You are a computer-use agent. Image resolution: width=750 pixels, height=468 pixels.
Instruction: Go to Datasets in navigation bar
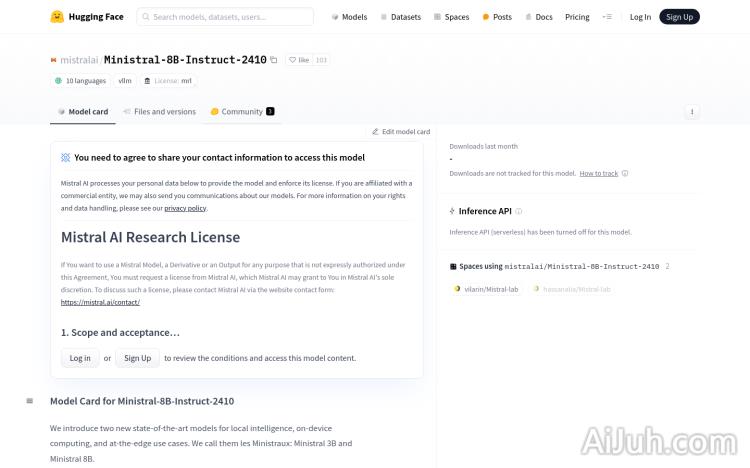[x=400, y=17]
